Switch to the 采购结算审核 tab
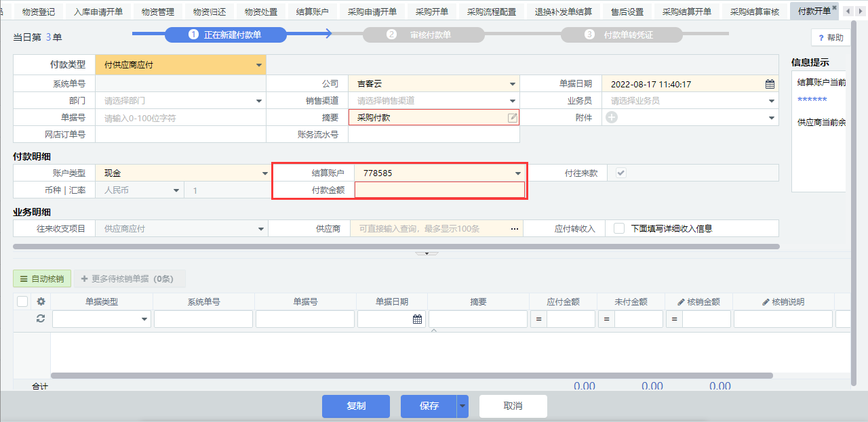The width and height of the screenshot is (868, 422). (x=754, y=12)
